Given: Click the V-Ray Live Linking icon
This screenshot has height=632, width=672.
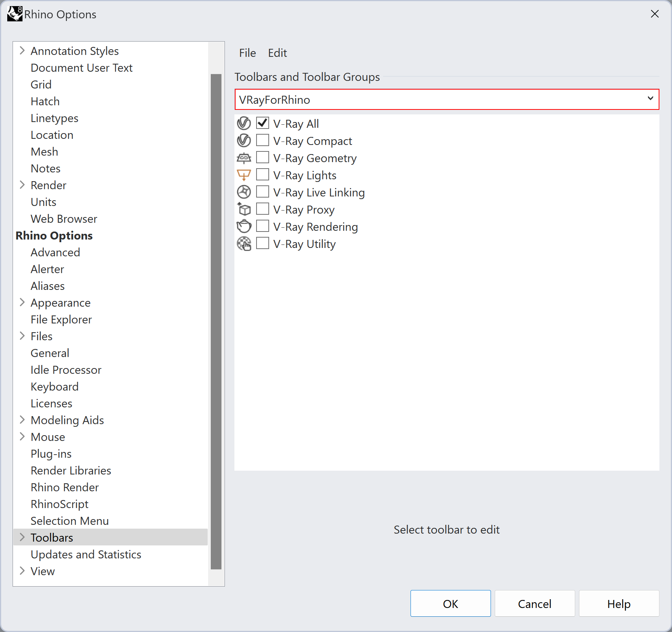Looking at the screenshot, I should tap(244, 192).
